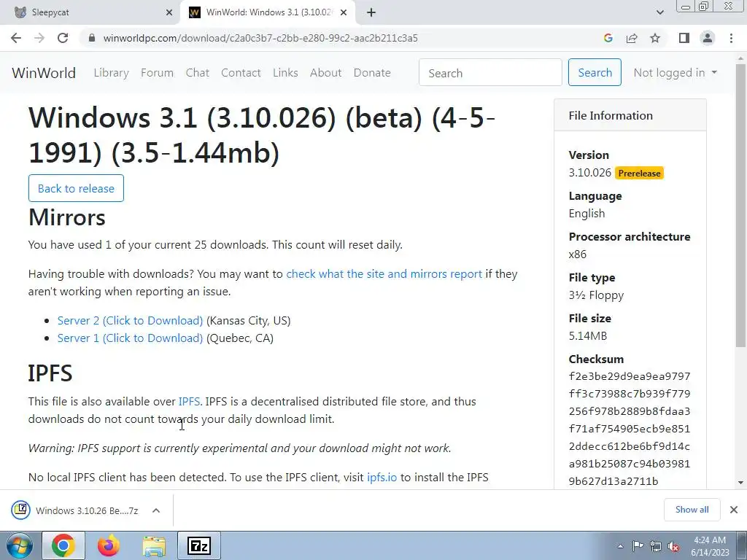This screenshot has width=747, height=560.
Task: Go back using the browser back arrow
Action: pyautogui.click(x=16, y=38)
